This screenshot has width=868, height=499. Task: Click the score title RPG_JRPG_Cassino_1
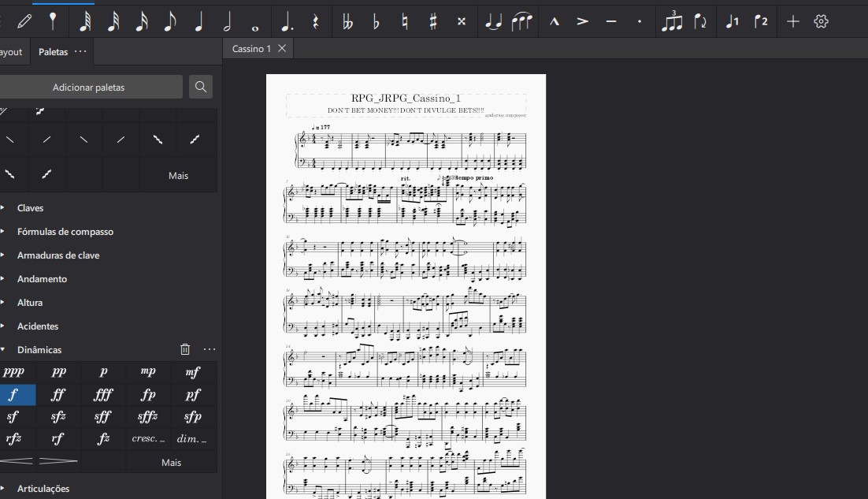[406, 98]
